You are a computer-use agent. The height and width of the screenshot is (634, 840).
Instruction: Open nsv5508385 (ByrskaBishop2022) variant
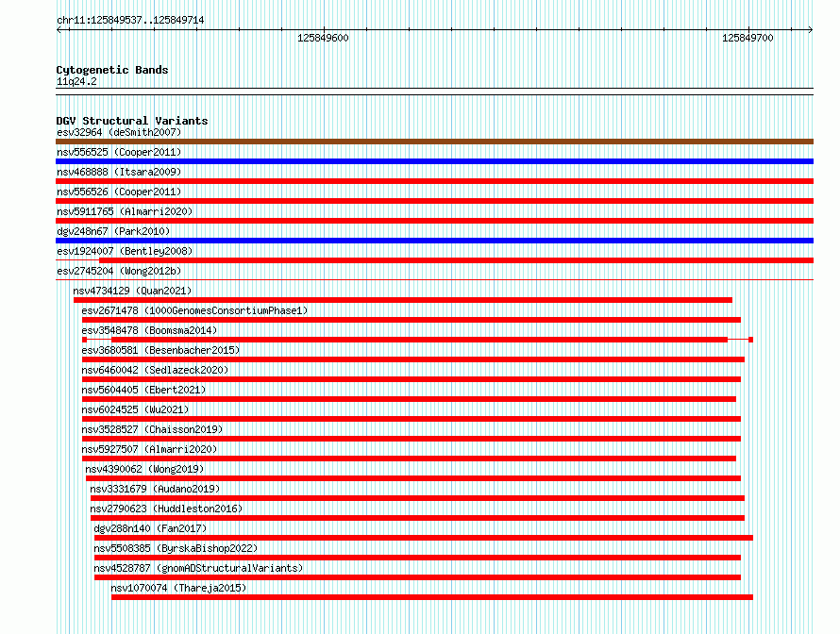(x=176, y=548)
